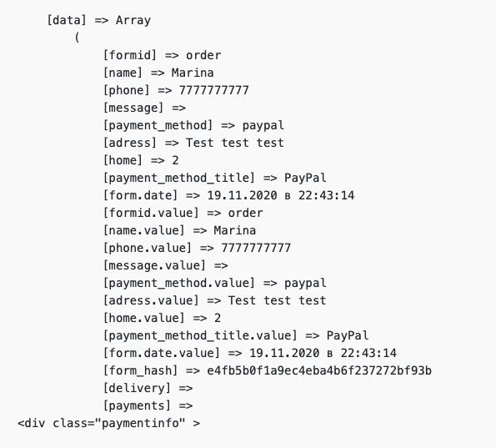This screenshot has height=448, width=496.
Task: Click the adress value Test test test
Action: pyautogui.click(x=235, y=143)
